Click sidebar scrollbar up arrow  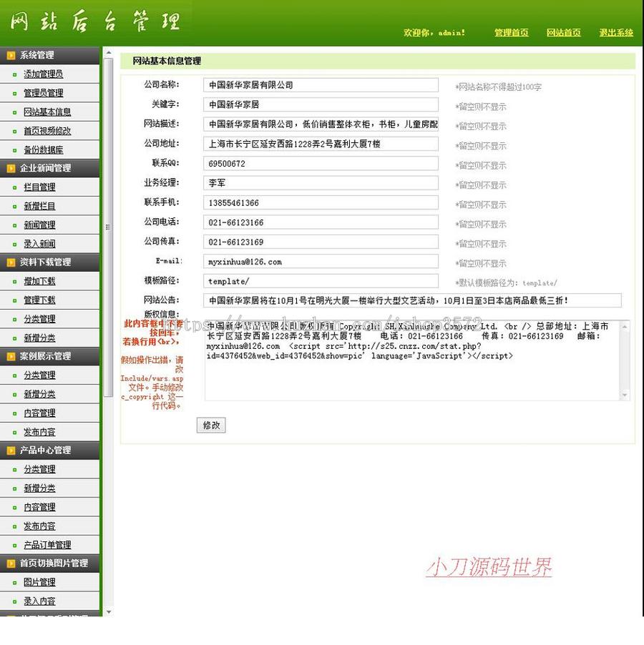click(109, 53)
